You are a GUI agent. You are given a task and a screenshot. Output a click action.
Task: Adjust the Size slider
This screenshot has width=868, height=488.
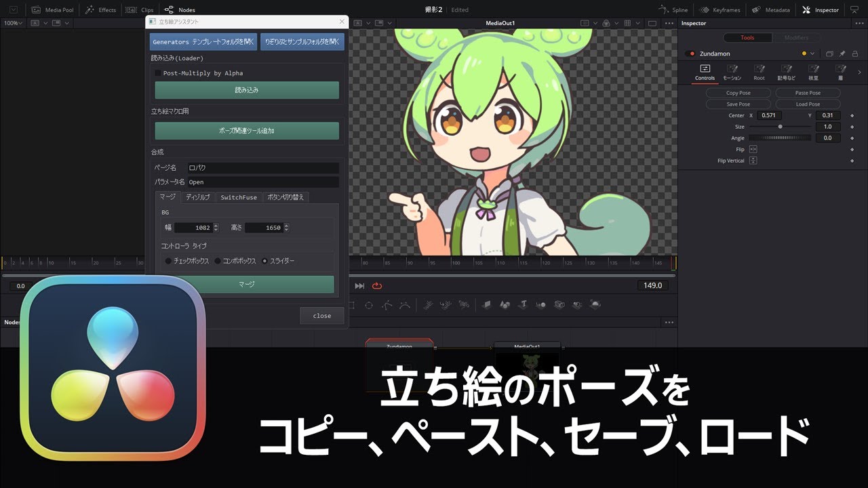(x=780, y=127)
